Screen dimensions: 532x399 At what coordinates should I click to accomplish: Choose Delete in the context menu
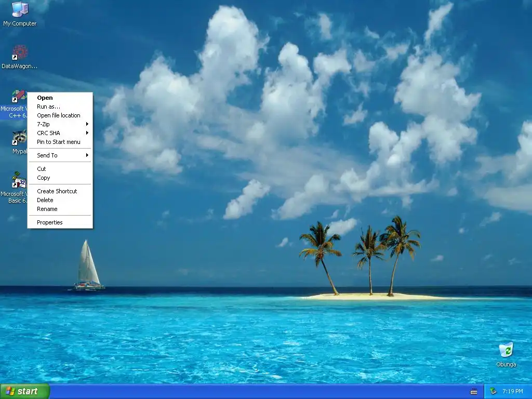[60, 200]
